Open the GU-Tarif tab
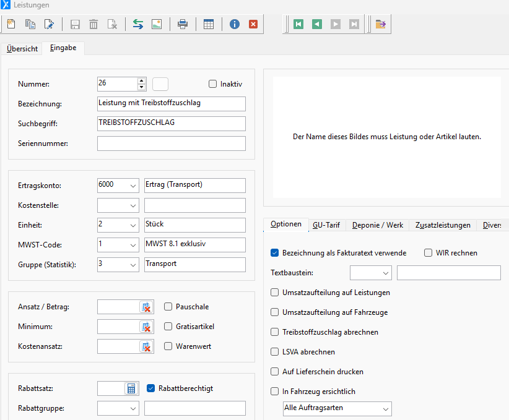This screenshot has height=420, width=509. (x=326, y=225)
